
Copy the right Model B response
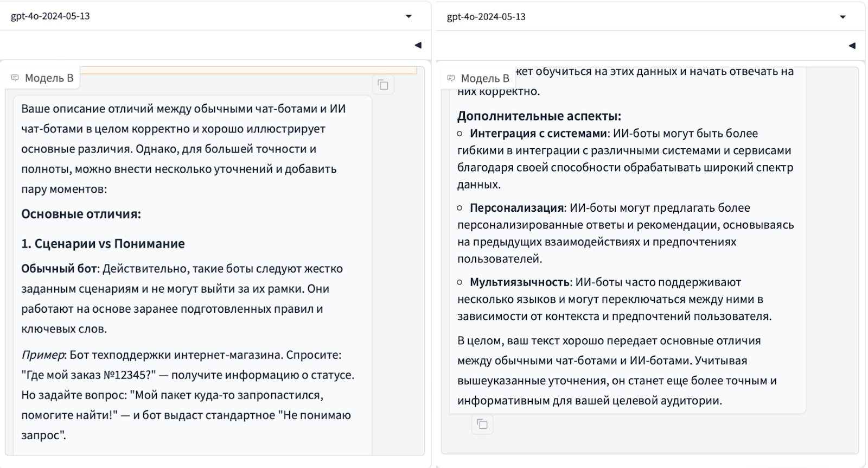point(482,424)
